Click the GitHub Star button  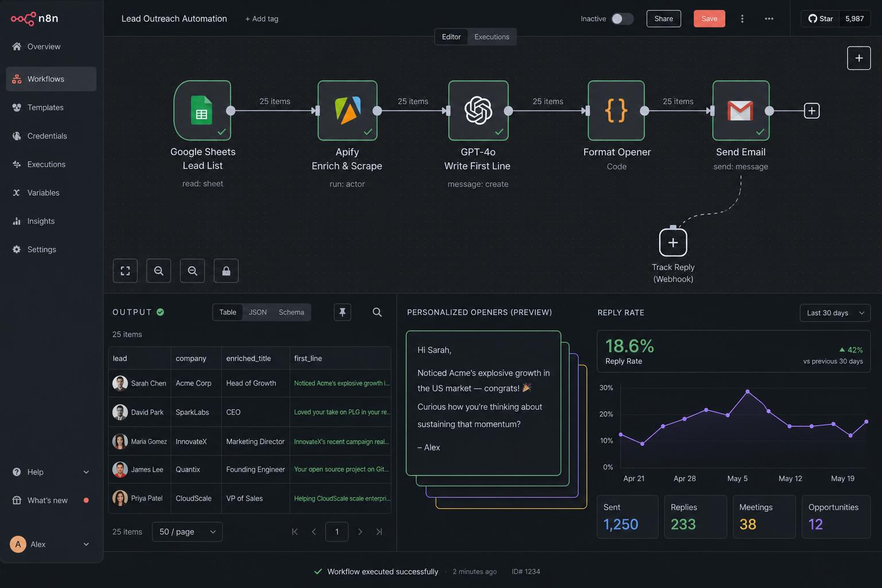pos(821,19)
